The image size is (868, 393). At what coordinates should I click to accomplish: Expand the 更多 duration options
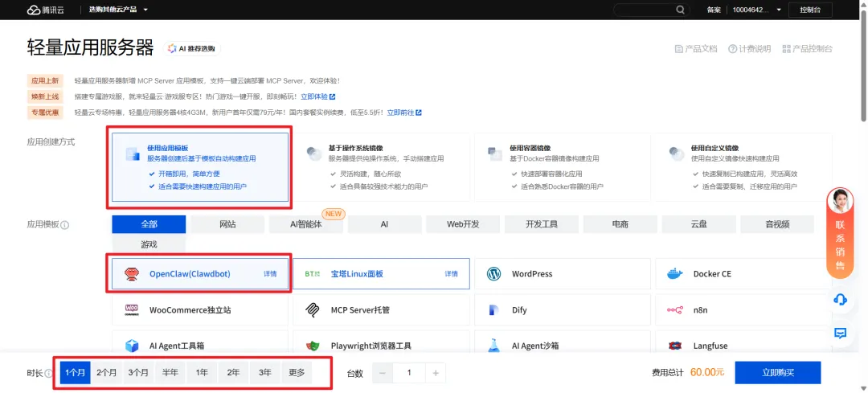[297, 373]
